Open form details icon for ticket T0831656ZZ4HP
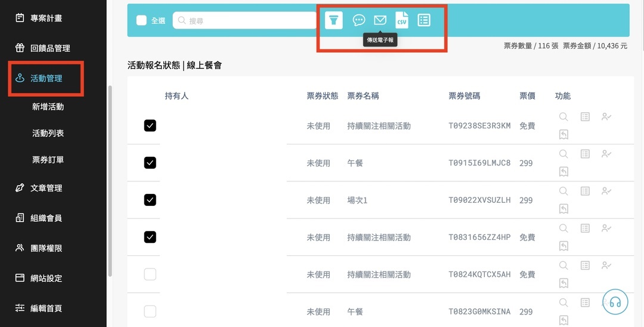This screenshot has height=327, width=644. (x=585, y=229)
